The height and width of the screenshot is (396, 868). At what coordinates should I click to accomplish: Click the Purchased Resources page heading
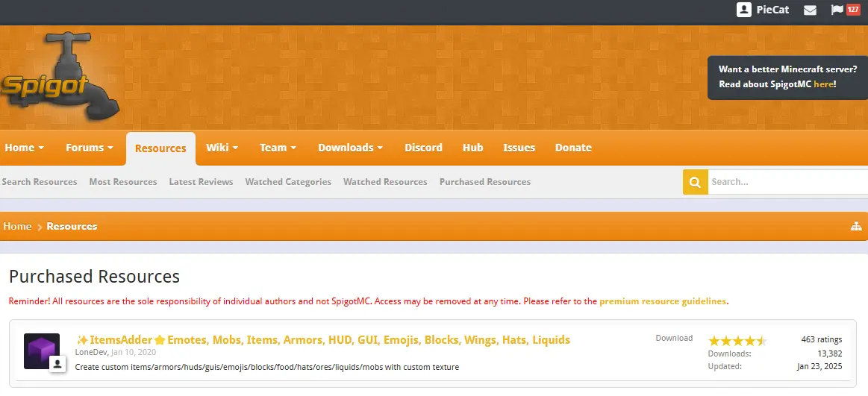(95, 276)
